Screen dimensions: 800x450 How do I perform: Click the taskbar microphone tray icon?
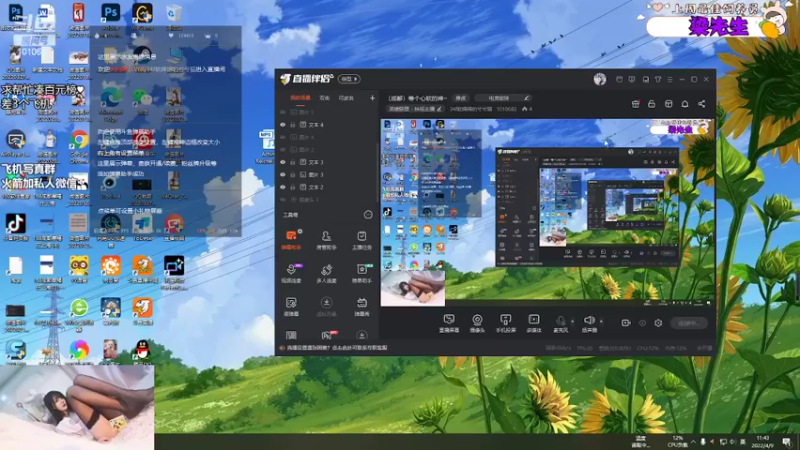click(703, 442)
